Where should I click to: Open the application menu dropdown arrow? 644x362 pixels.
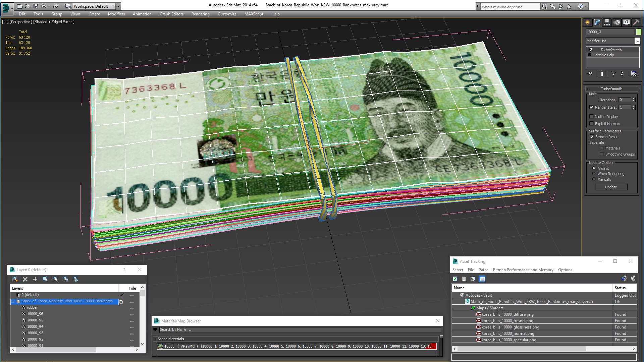pos(12,9)
